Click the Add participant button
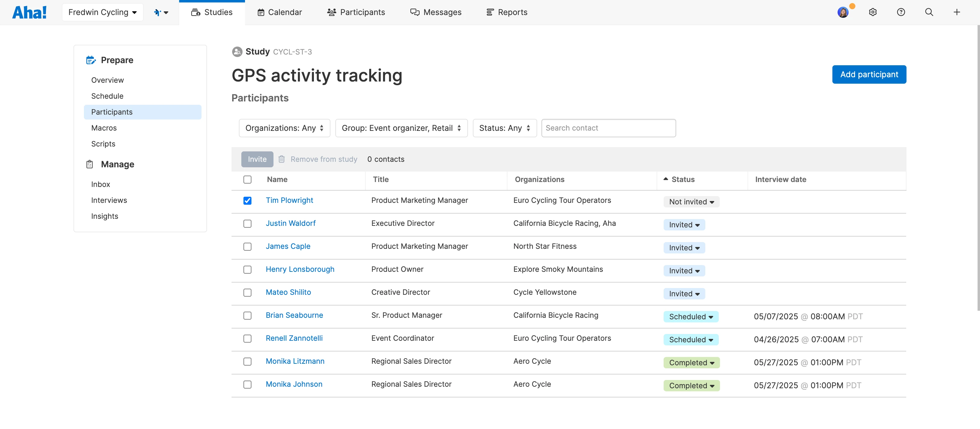This screenshot has width=980, height=429. click(869, 74)
